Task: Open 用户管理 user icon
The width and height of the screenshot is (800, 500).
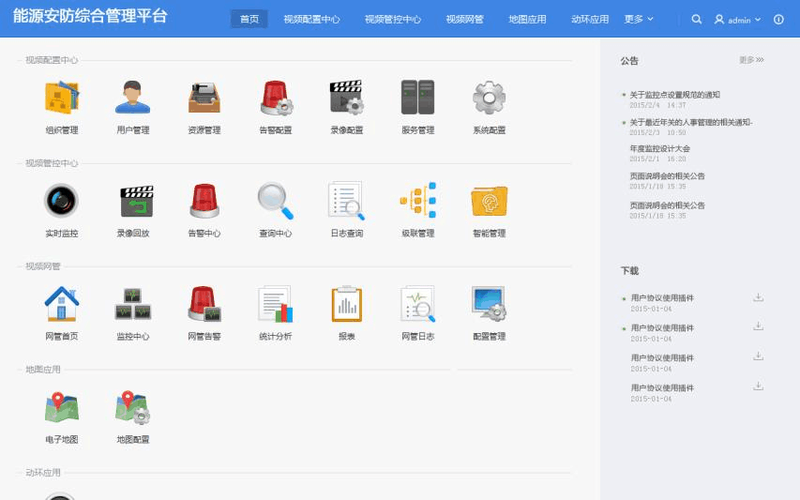Action: pyautogui.click(x=133, y=97)
